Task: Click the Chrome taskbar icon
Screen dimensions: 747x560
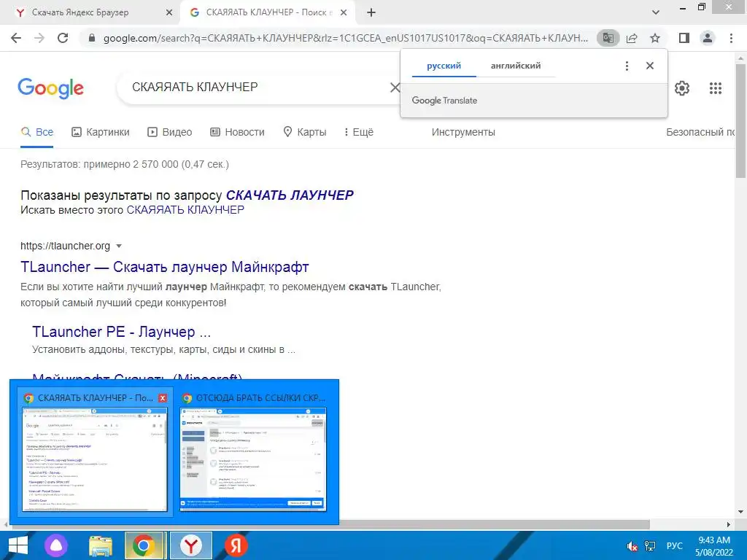Action: [x=144, y=545]
